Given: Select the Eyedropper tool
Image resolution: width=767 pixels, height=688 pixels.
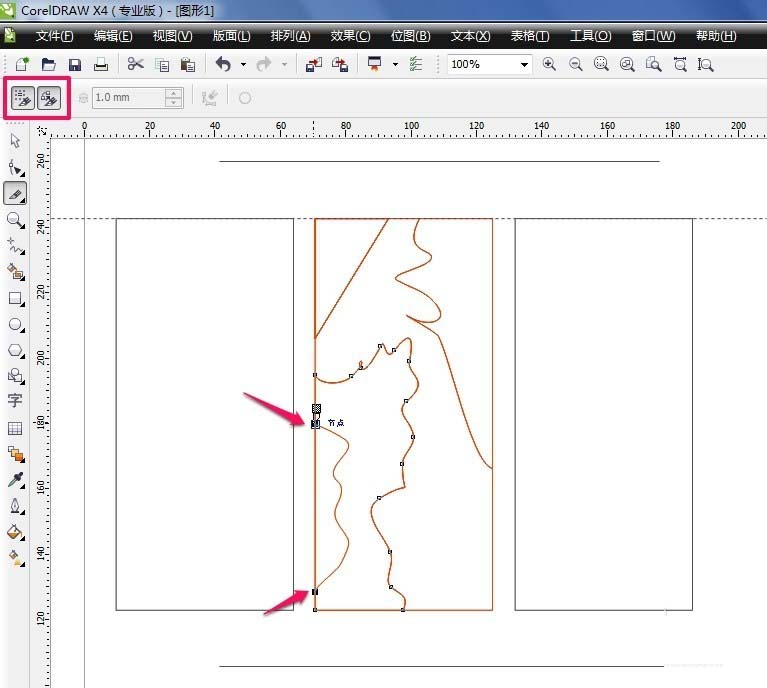Looking at the screenshot, I should point(16,480).
